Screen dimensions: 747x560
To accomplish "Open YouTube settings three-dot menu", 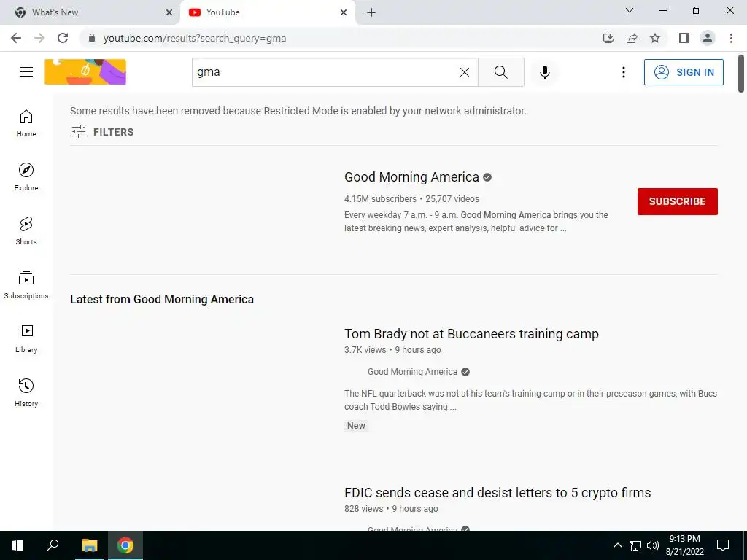I will click(623, 72).
